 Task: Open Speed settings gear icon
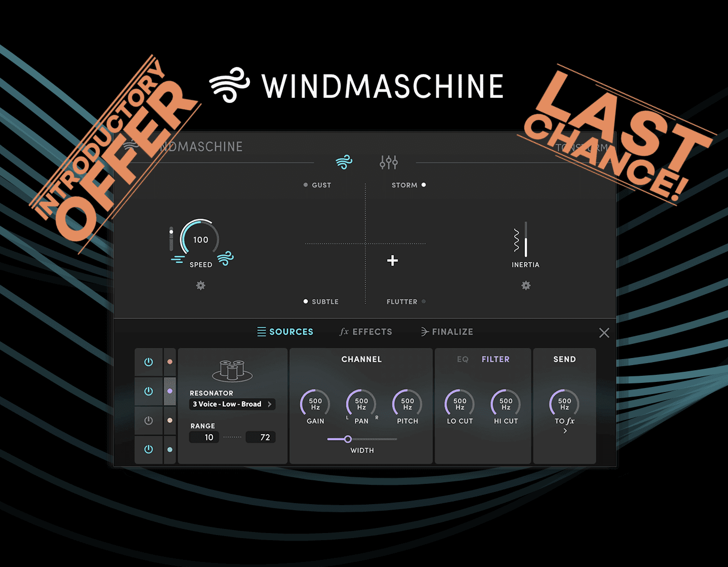pos(201,286)
